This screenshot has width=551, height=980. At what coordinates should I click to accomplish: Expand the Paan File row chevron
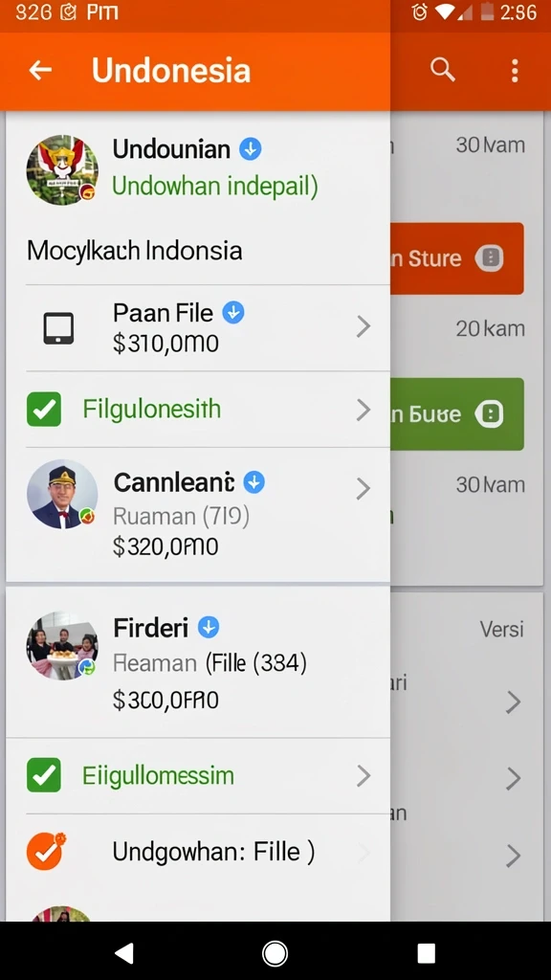364,326
